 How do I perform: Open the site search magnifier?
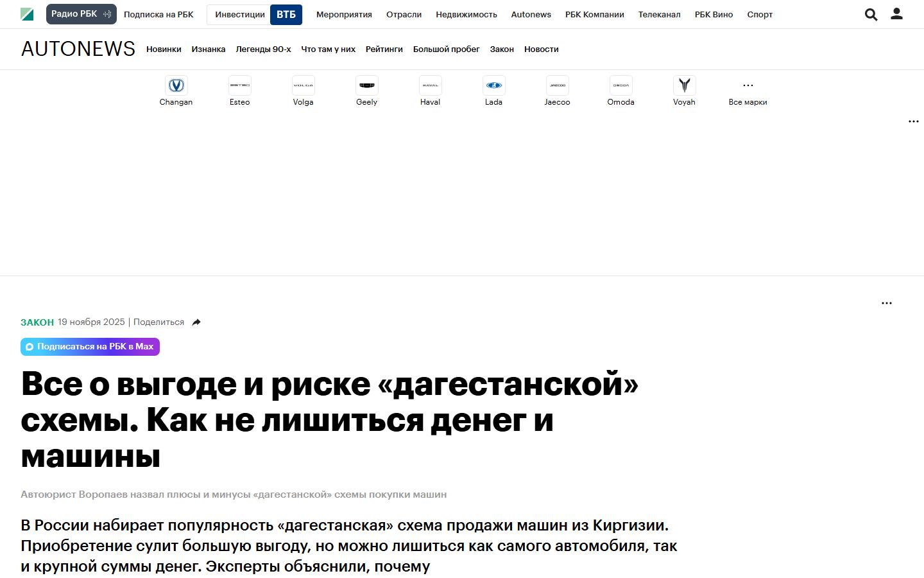tap(871, 14)
